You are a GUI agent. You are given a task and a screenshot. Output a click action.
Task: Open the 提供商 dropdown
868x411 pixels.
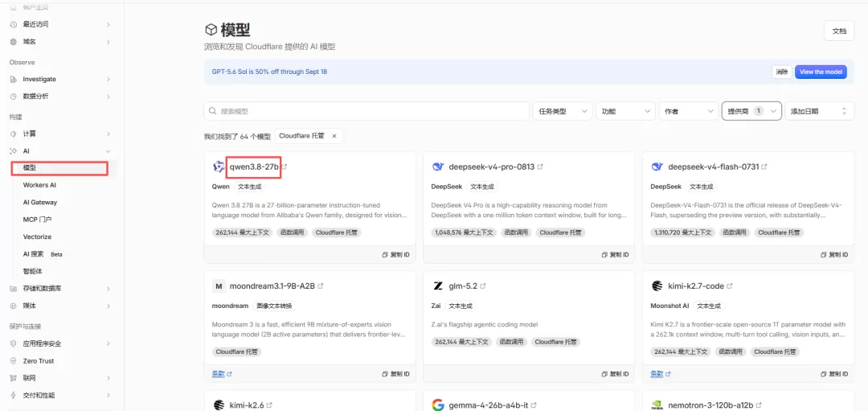751,111
